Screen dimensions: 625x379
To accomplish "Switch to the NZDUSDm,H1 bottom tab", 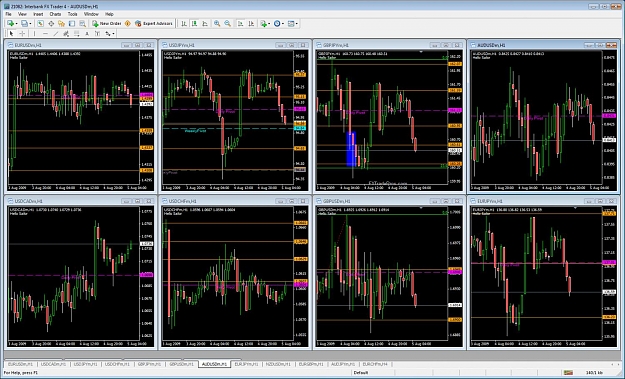I will point(278,364).
